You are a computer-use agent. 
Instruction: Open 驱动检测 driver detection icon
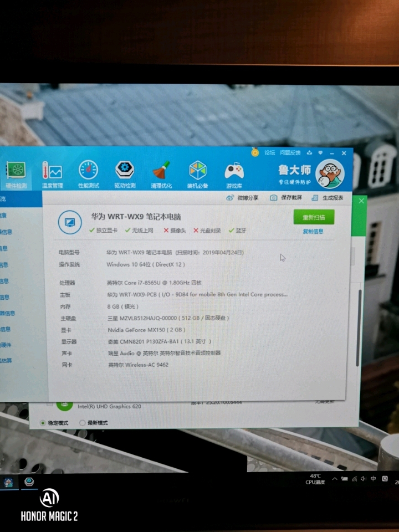(125, 173)
